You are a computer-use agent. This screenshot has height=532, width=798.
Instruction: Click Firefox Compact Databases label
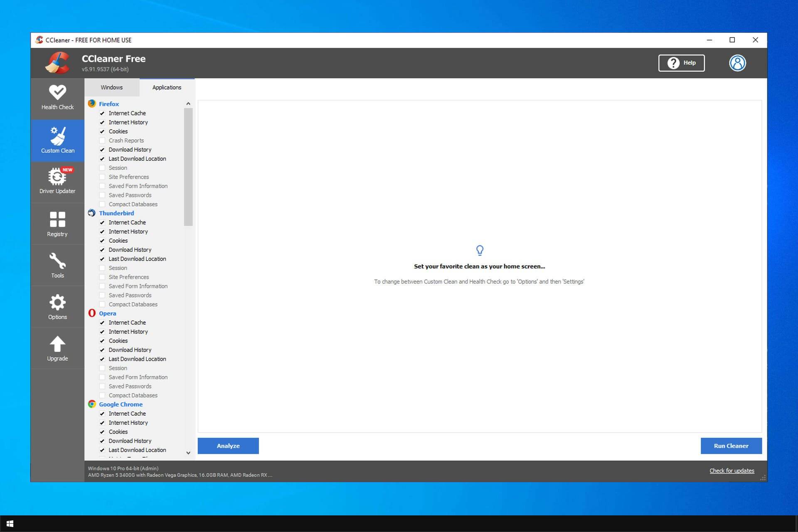[133, 204]
